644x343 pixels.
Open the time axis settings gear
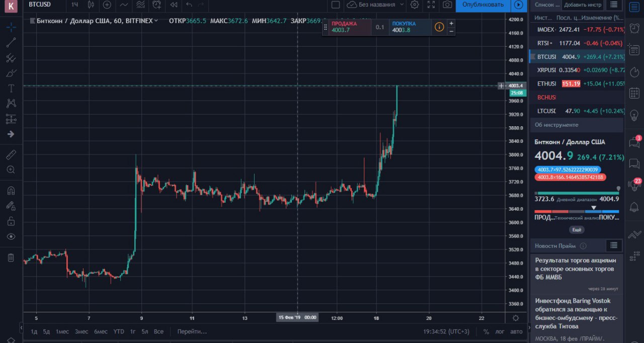pyautogui.click(x=516, y=318)
